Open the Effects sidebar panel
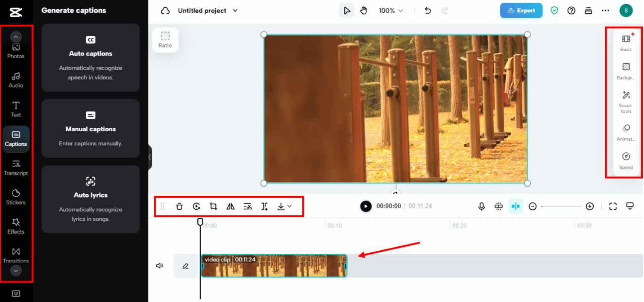The height and width of the screenshot is (302, 644). 16,226
